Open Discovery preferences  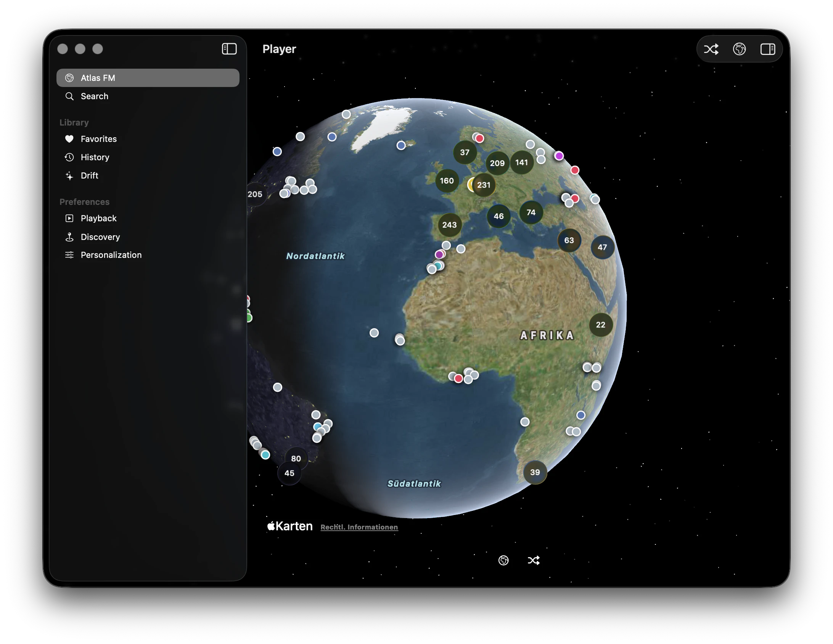click(148, 237)
